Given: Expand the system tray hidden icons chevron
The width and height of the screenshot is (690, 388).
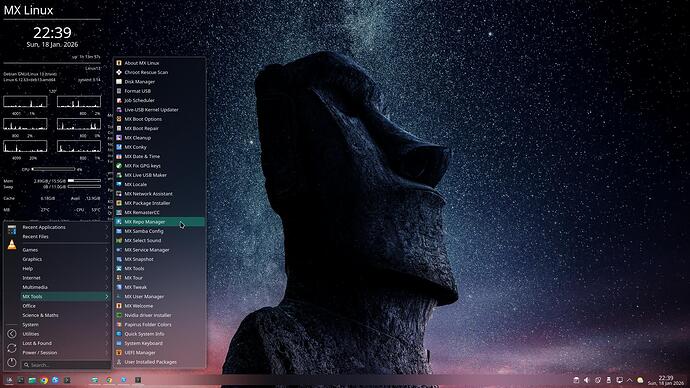Looking at the screenshot, I should point(630,380).
